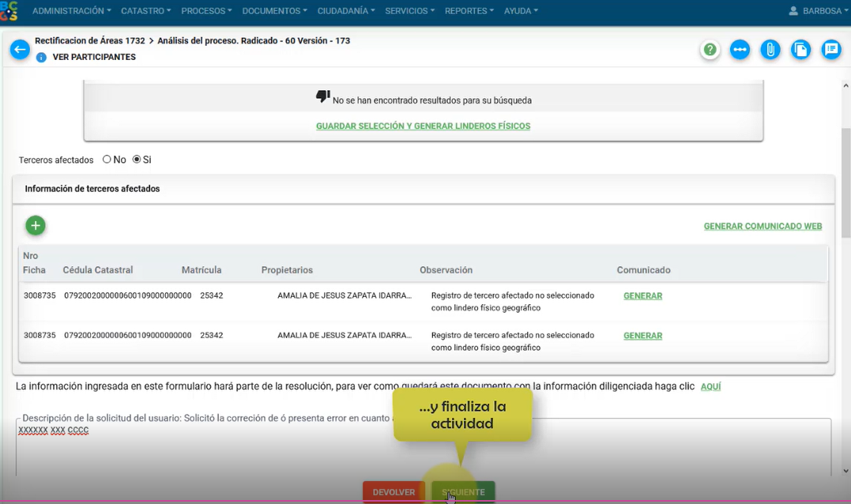
Task: Expand the Administración dropdown menu
Action: [x=71, y=11]
